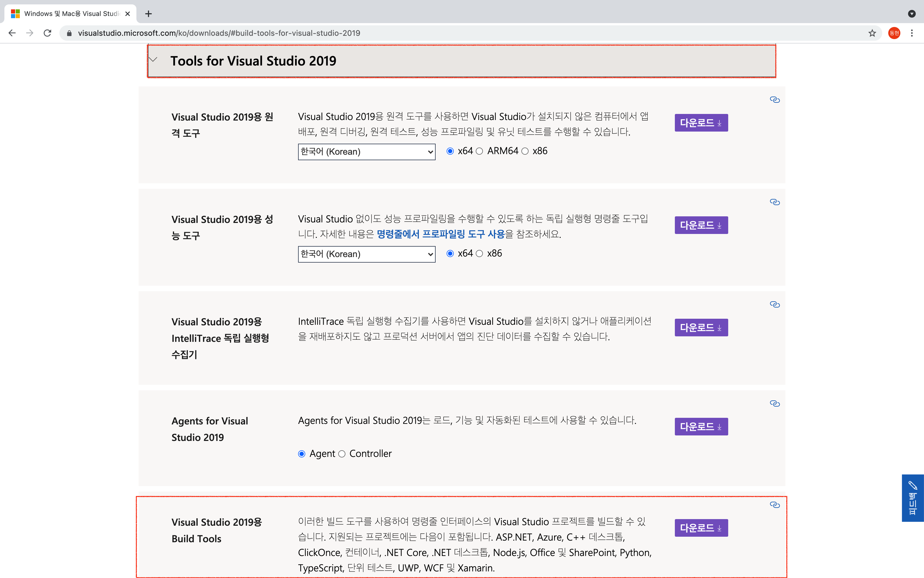
Task: Download Visual Studio 2019 Remote Tools (원격 도구)
Action: click(x=701, y=123)
